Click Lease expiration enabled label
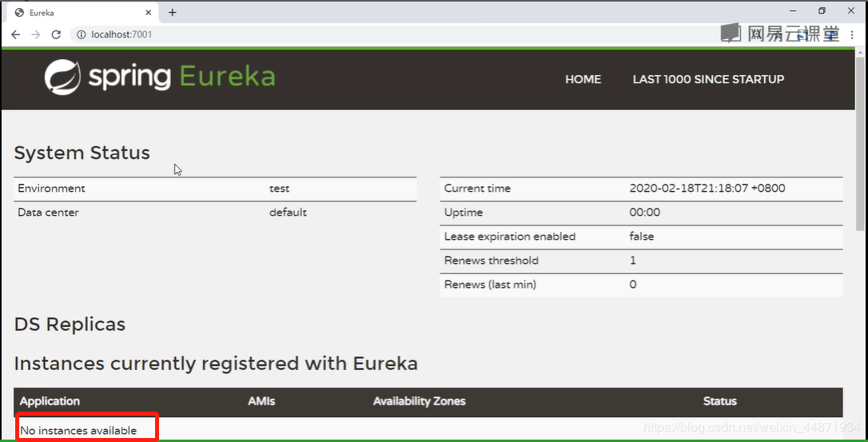Screen dimensions: 868x442 coord(510,237)
